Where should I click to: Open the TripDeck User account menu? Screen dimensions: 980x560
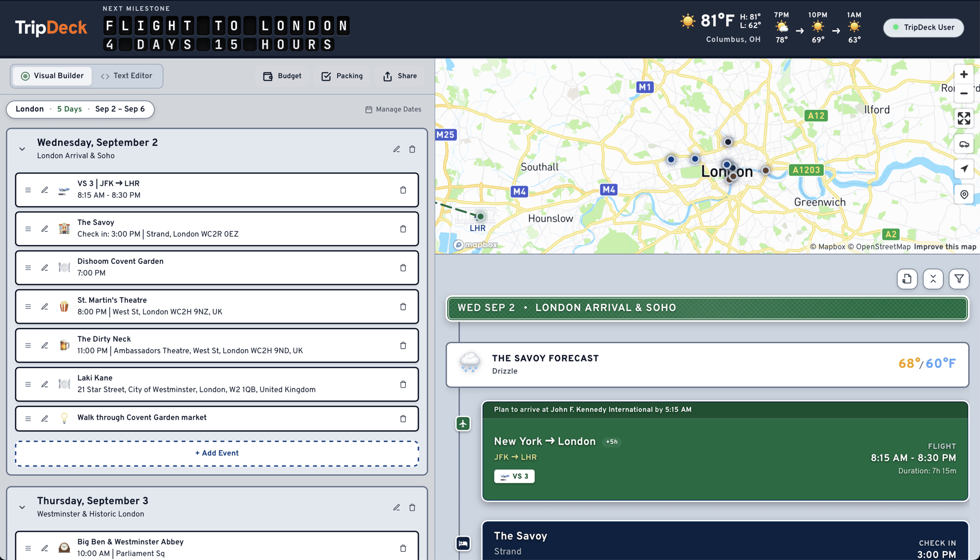click(x=923, y=28)
